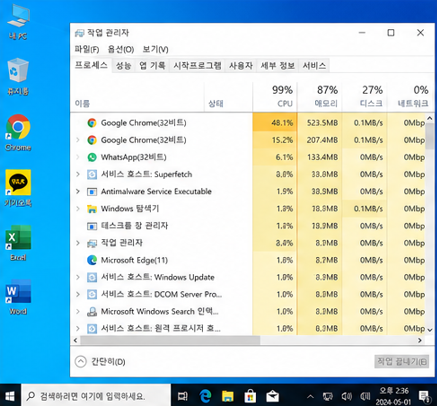Collapse to simple view with 간단히 toggle
This screenshot has width=437, height=406.
(100, 362)
